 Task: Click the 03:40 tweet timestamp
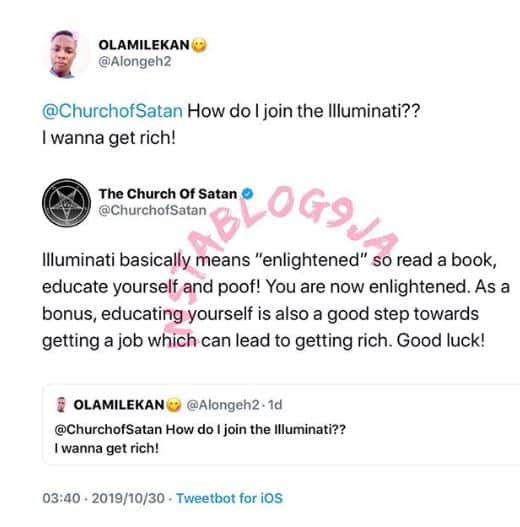[62, 498]
